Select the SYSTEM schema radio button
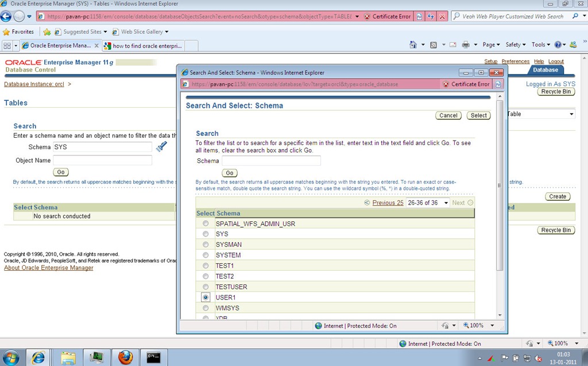588x366 pixels. click(x=206, y=255)
